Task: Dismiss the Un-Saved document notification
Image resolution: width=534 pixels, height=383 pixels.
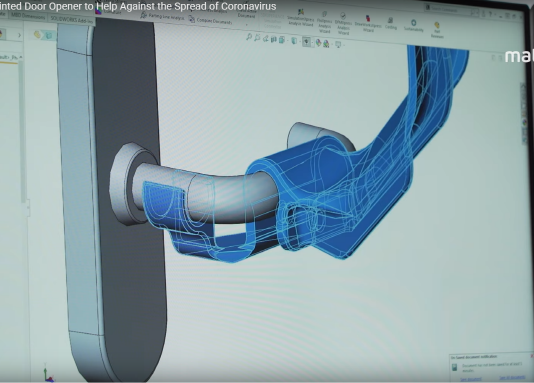Action: point(532,355)
